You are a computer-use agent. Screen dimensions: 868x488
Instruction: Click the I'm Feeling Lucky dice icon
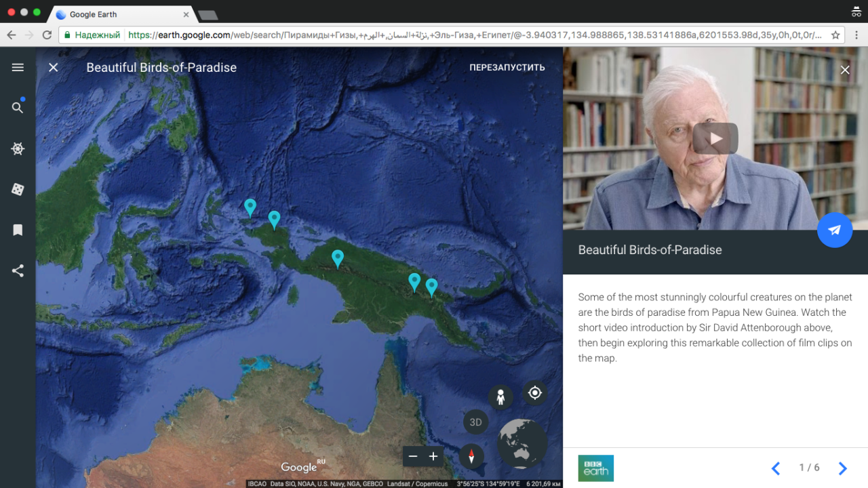coord(18,189)
